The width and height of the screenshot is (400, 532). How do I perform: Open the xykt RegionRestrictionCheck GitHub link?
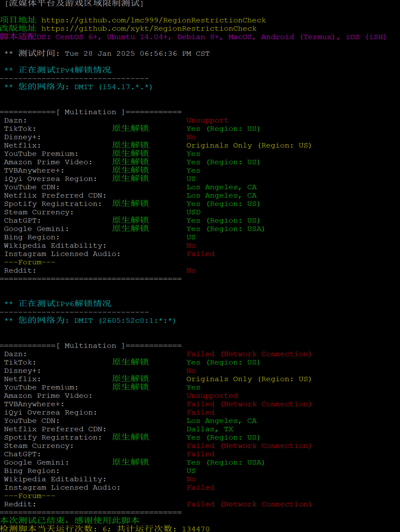tap(149, 29)
